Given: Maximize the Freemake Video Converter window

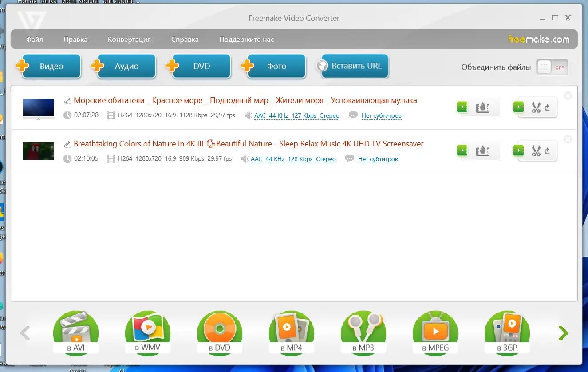Looking at the screenshot, I should (x=555, y=18).
